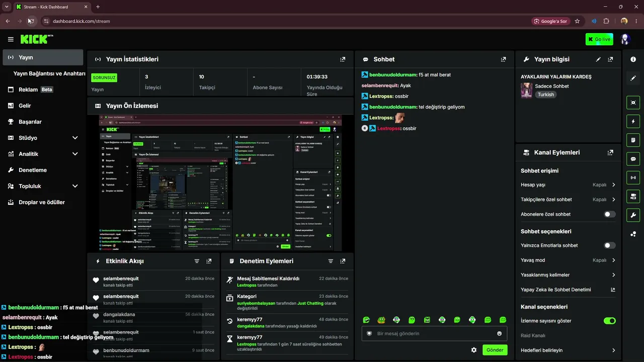Pop out the Kanal Eylemleri panel
The width and height of the screenshot is (644, 362).
610,152
